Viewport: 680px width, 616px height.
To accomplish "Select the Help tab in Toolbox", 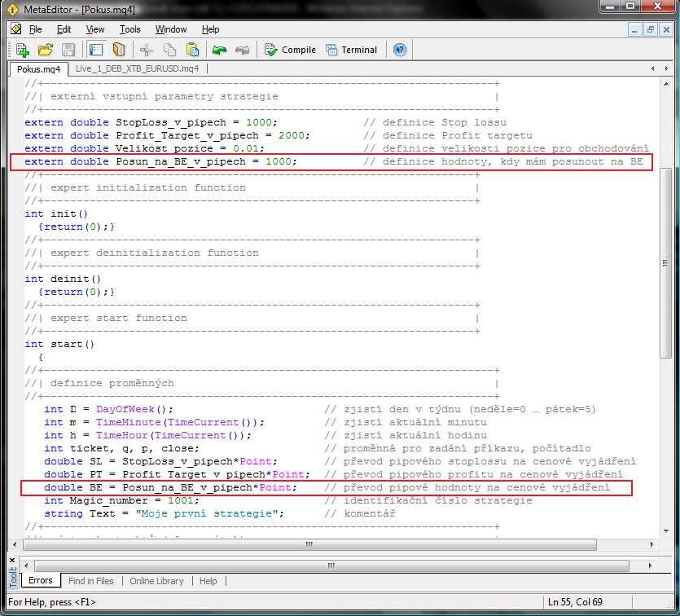I will tap(208, 581).
